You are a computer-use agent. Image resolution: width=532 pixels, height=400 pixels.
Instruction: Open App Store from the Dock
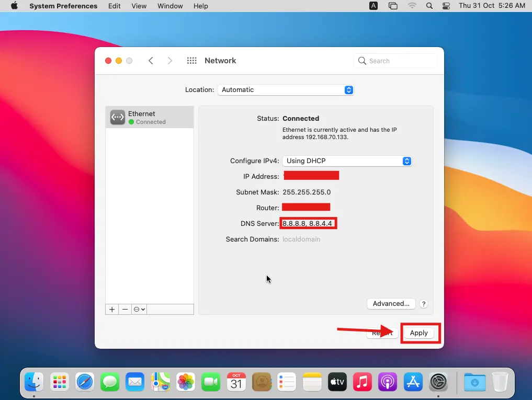pos(413,382)
